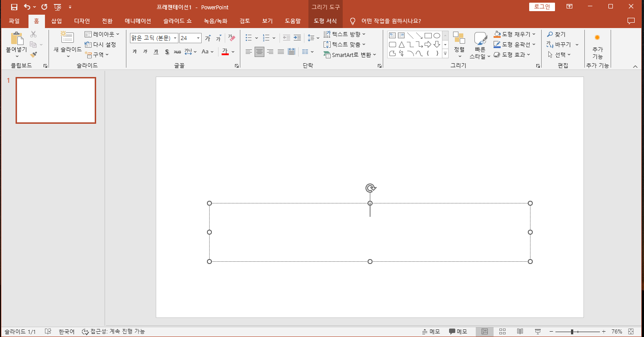Screen dimensions: 644x337
Task: Select the Format Painter brush icon
Action: 33,54
